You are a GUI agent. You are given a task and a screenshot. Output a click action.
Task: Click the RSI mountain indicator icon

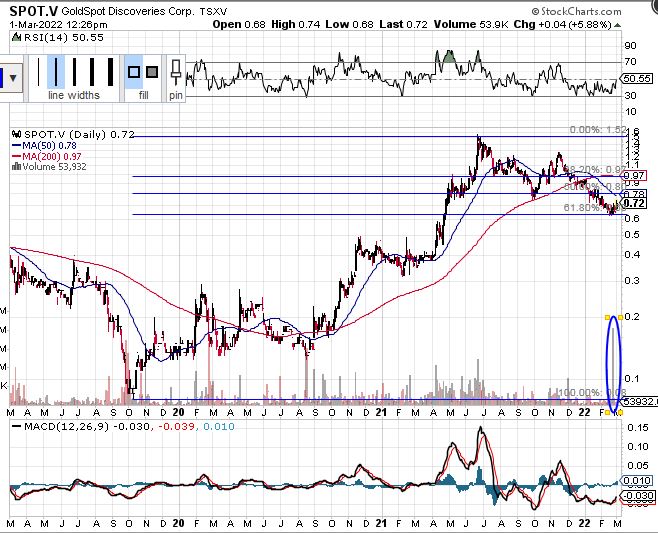[16, 37]
